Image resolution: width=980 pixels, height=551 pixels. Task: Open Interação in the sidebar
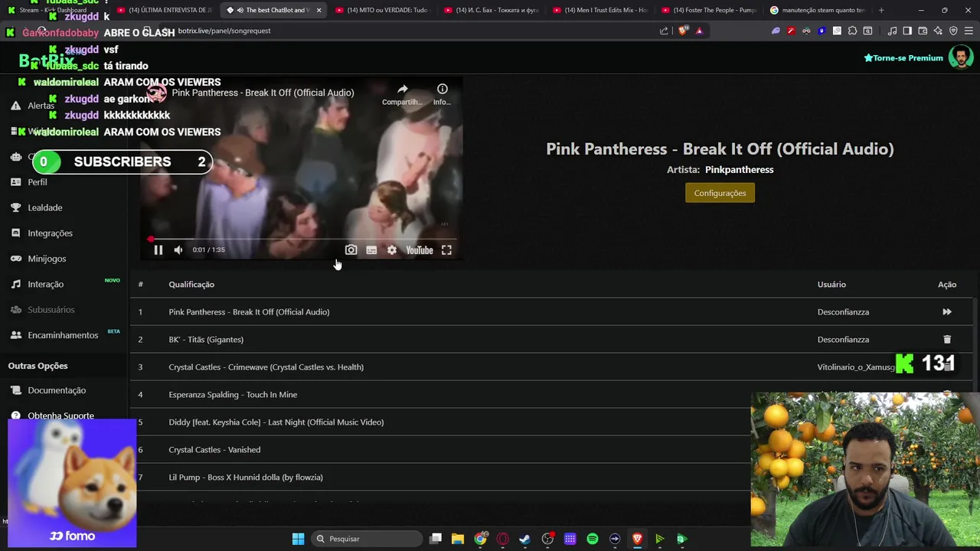tap(46, 284)
